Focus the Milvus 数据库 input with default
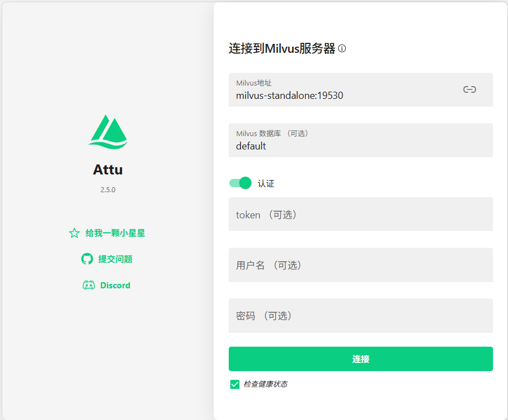This screenshot has width=508, height=420. point(360,141)
